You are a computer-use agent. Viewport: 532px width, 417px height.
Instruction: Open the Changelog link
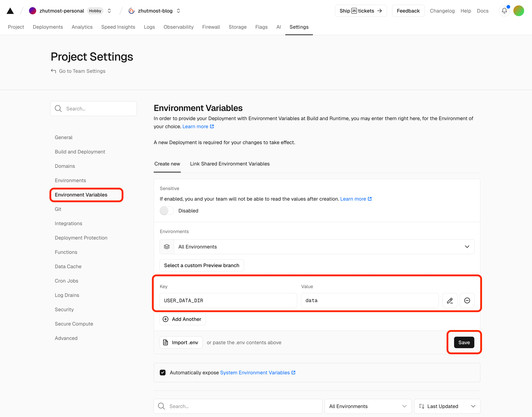coord(442,11)
